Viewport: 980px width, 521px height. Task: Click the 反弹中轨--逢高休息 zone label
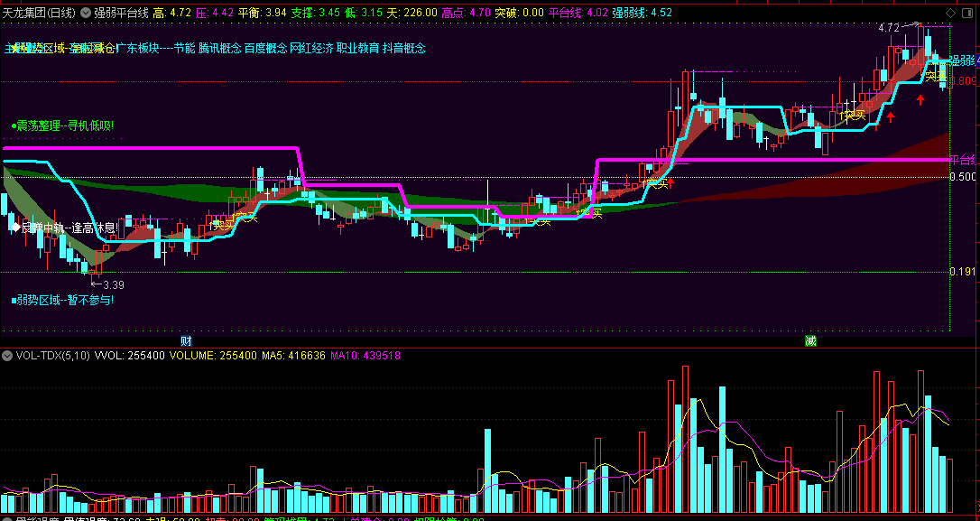click(63, 228)
